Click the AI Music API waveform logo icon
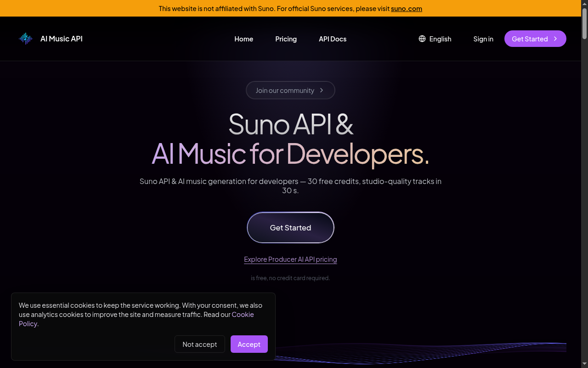588x368 pixels. pos(26,39)
